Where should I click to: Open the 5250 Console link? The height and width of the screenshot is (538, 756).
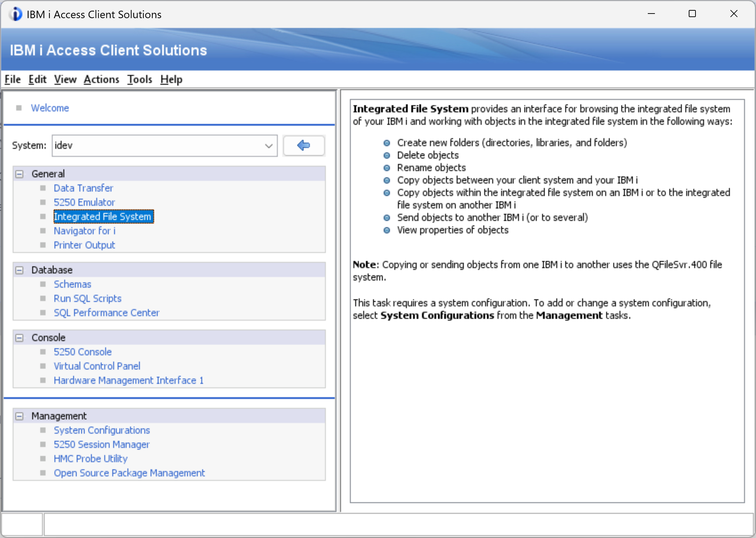(83, 352)
